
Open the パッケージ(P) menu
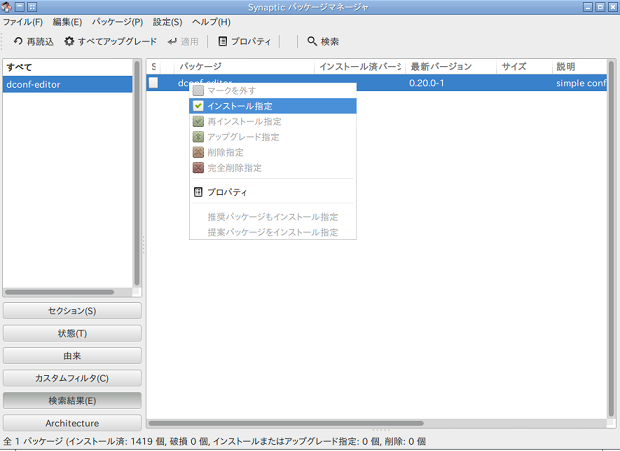[x=117, y=22]
